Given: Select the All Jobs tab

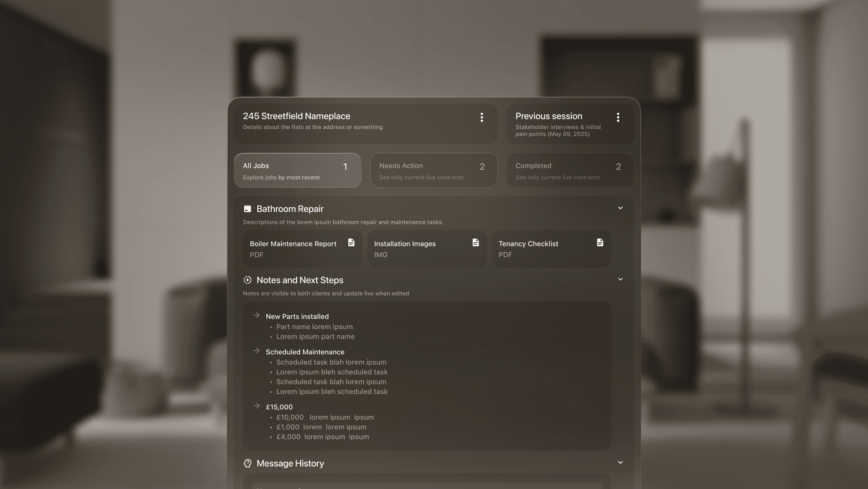Looking at the screenshot, I should (x=298, y=170).
